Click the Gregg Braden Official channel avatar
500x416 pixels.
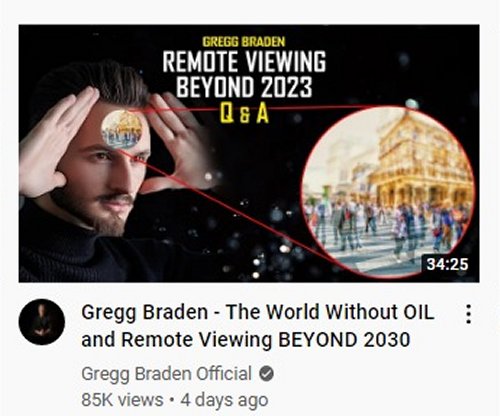click(x=42, y=322)
